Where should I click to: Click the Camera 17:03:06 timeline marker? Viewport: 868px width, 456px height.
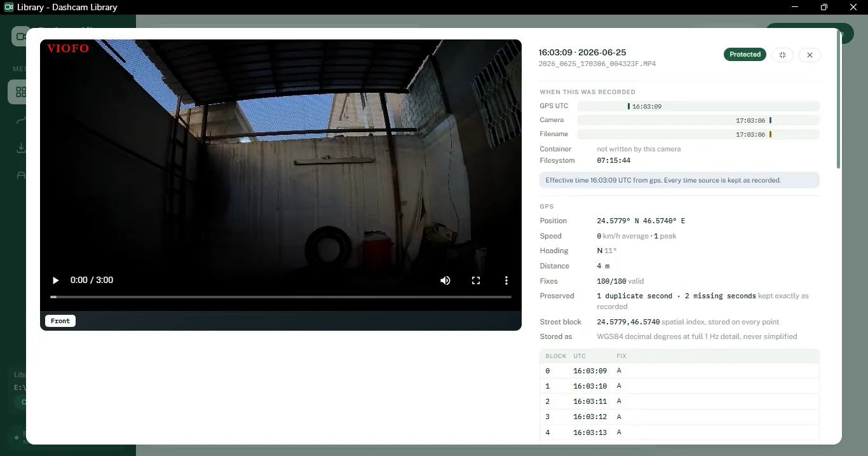pyautogui.click(x=770, y=120)
